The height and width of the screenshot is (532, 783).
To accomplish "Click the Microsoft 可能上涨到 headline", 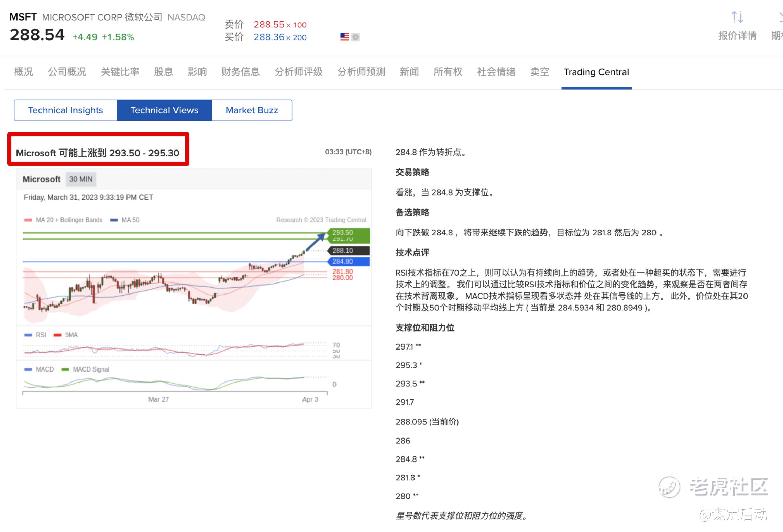I will tap(98, 153).
